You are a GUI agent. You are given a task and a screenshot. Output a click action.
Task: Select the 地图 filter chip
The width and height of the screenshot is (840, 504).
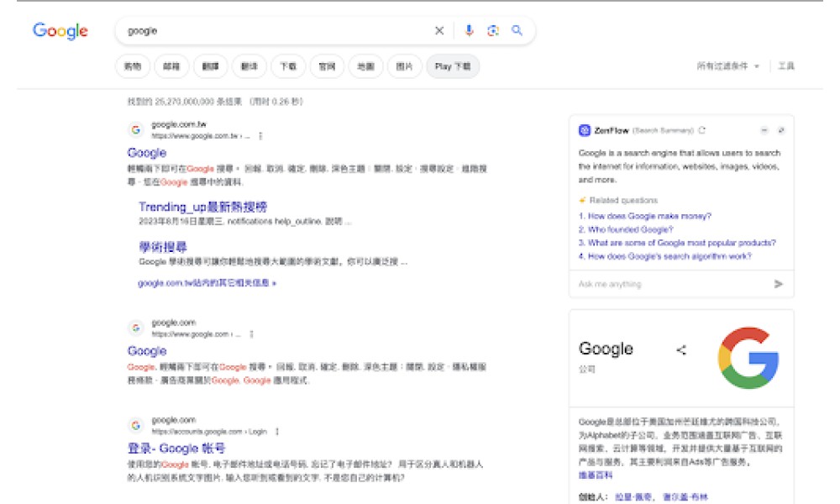click(366, 66)
